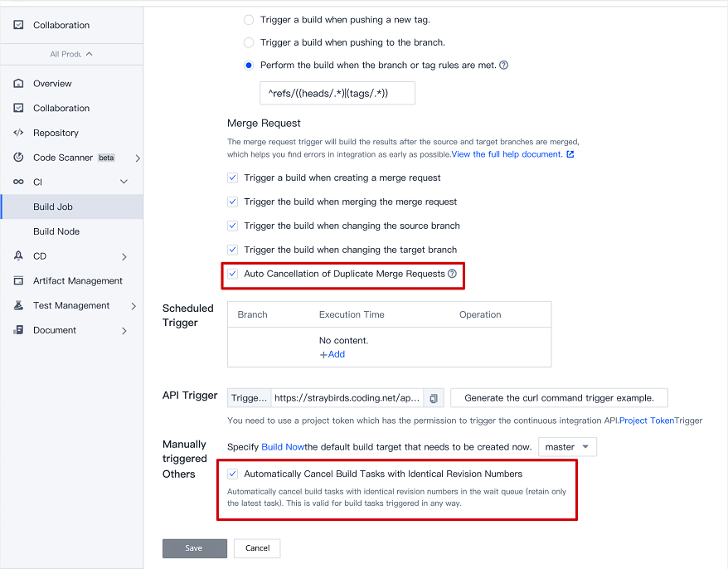This screenshot has height=569, width=728.
Task: Open the Build Node menu item
Action: pyautogui.click(x=56, y=231)
